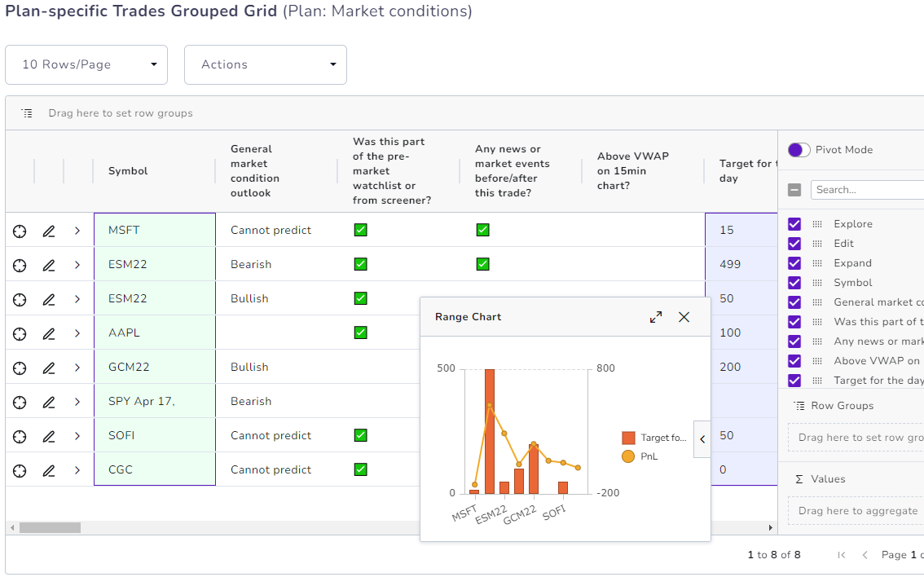Toggle the select-all columns checkbox beside search
This screenshot has height=577, width=924.
click(794, 190)
